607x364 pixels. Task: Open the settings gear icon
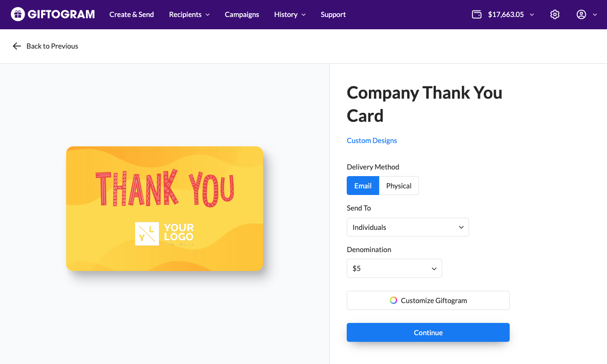click(555, 15)
